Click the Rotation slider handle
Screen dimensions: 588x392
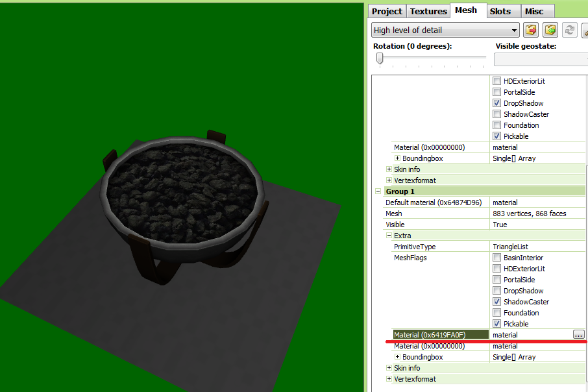click(x=380, y=58)
